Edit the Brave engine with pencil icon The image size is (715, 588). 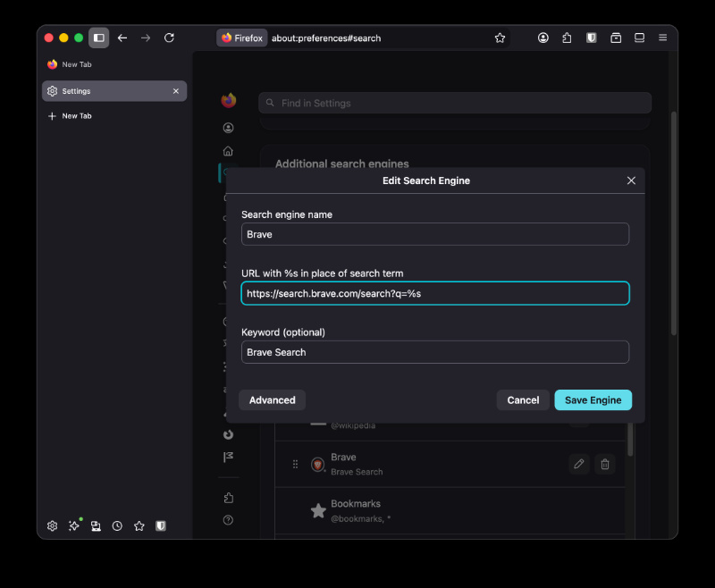coord(579,464)
